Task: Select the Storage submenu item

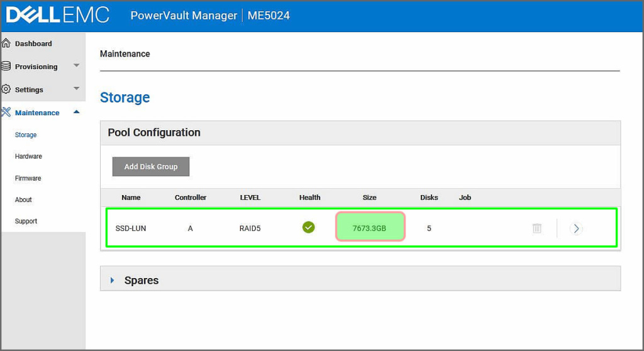Action: (x=26, y=135)
